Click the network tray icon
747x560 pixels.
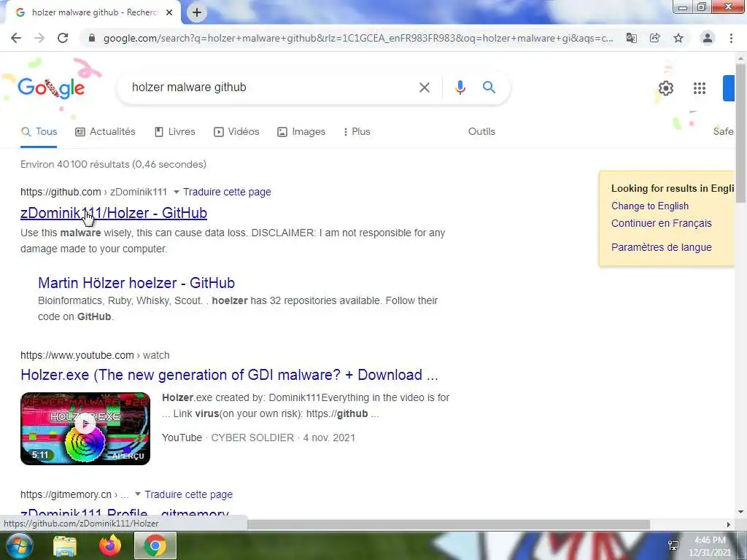[x=673, y=545]
